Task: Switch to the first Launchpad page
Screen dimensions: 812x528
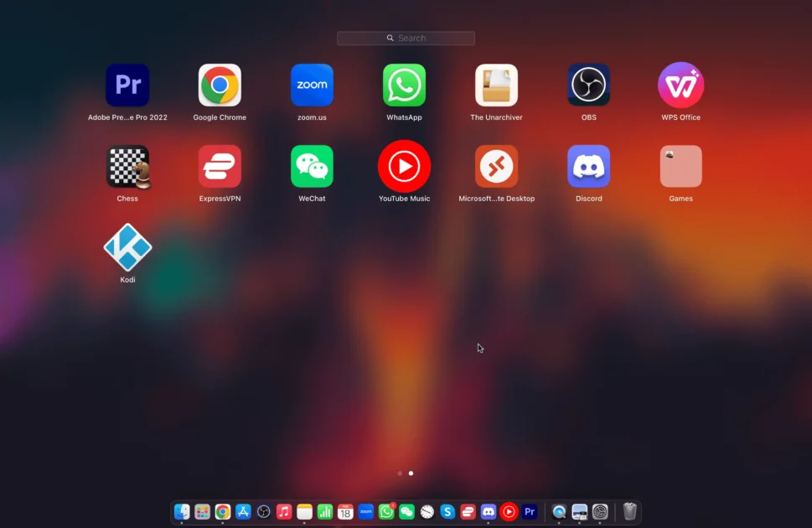Action: (x=400, y=474)
